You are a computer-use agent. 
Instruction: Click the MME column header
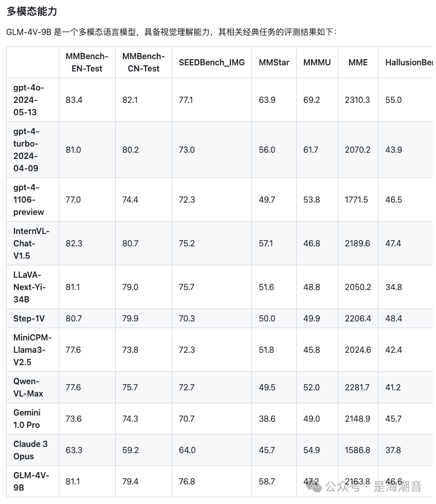coord(358,62)
